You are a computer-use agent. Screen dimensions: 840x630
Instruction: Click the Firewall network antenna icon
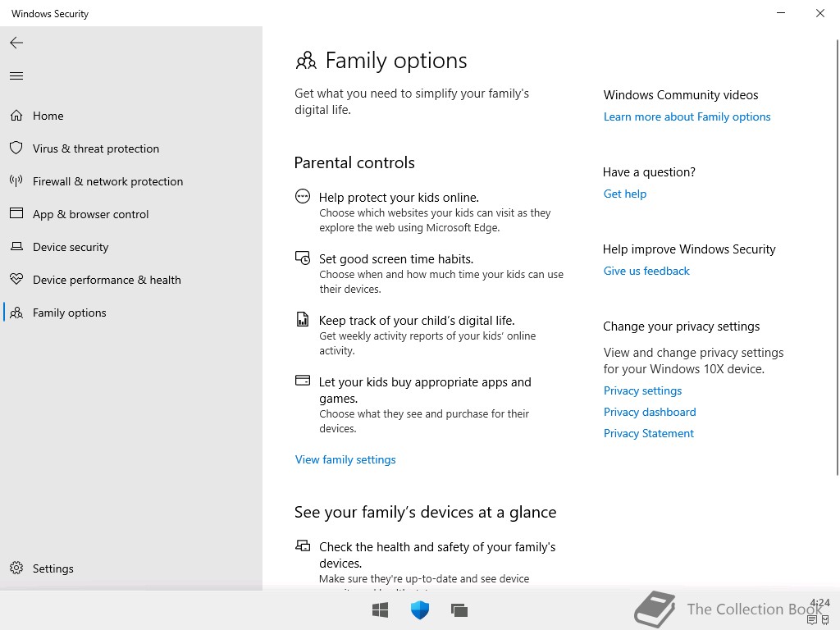(16, 181)
